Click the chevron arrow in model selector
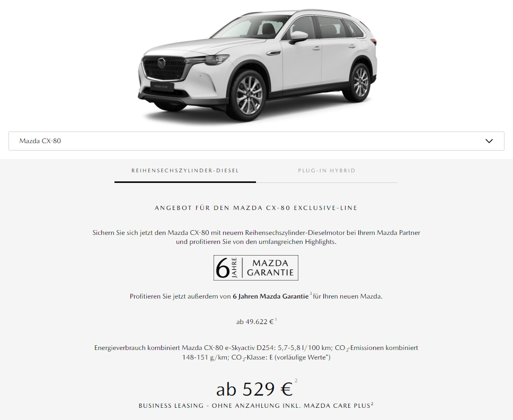Image resolution: width=513 pixels, height=420 pixels. pyautogui.click(x=489, y=141)
